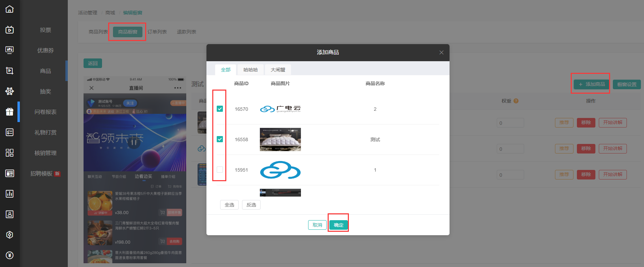Open 抽奖 in the side menu
The width and height of the screenshot is (644, 267).
[x=46, y=92]
